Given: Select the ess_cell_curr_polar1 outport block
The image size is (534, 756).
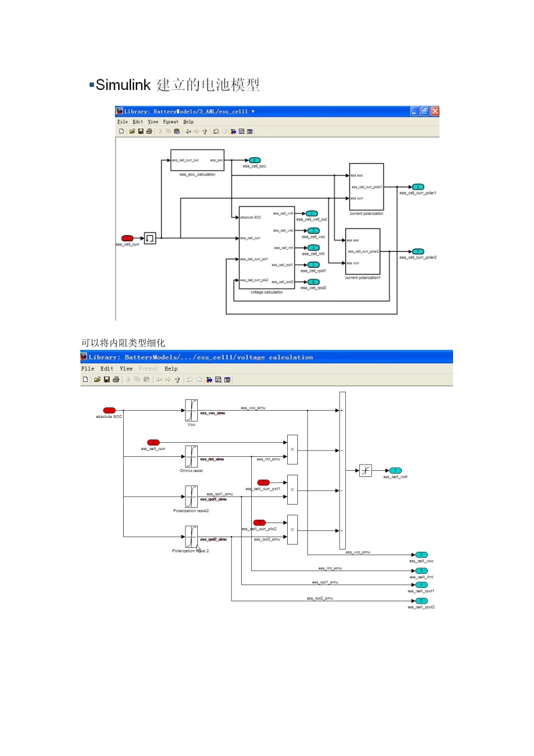Looking at the screenshot, I should (x=418, y=187).
